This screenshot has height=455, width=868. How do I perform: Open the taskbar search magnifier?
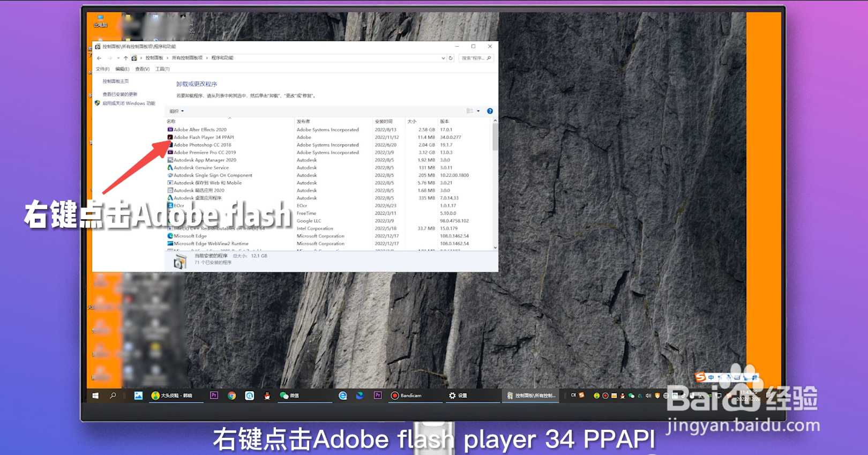pos(113,396)
